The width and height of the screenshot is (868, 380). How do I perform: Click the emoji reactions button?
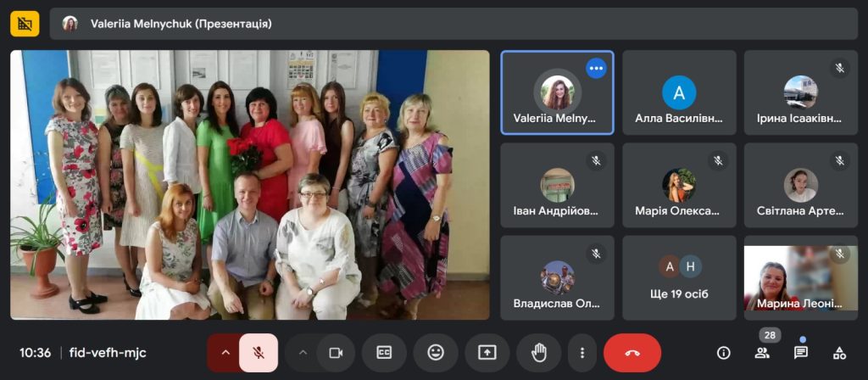436,353
